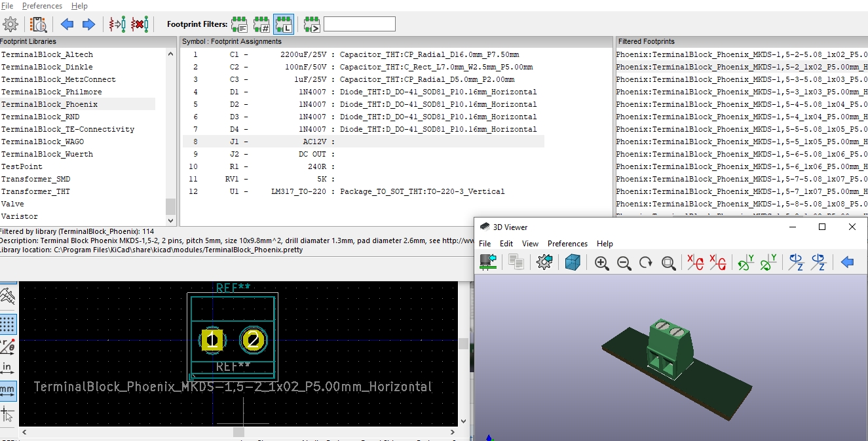This screenshot has height=441, width=868.
Task: Zoom in within the 3D Viewer
Action: [x=601, y=263]
